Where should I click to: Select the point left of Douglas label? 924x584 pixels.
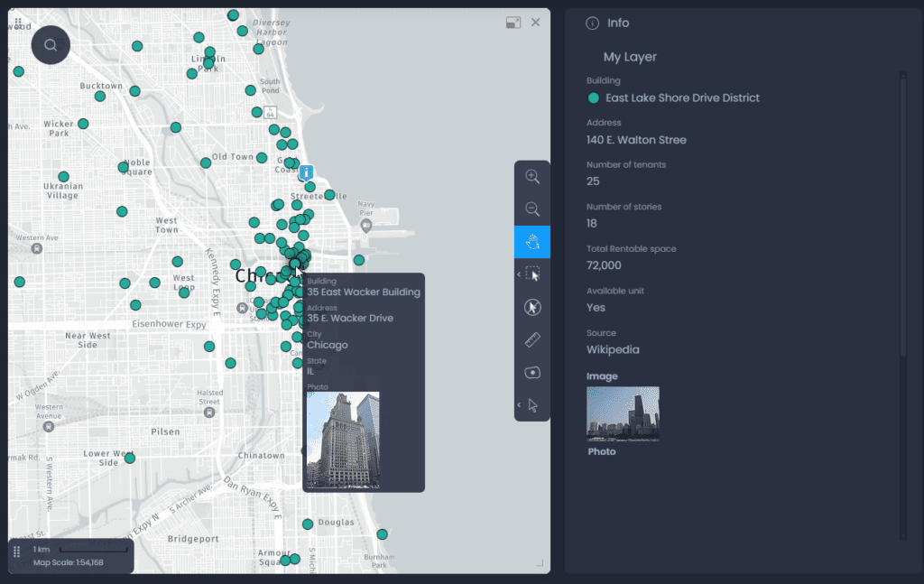[308, 524]
